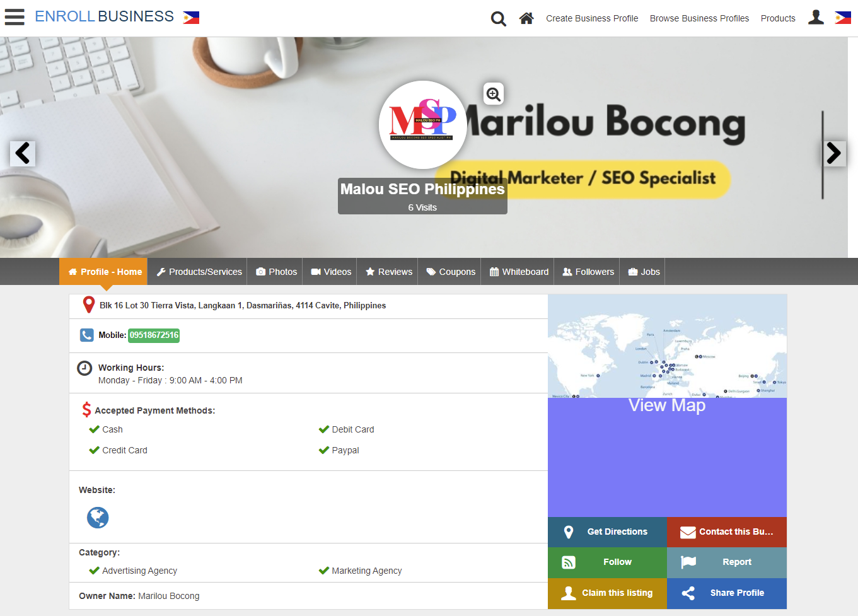Click the blue phone icon

[87, 335]
